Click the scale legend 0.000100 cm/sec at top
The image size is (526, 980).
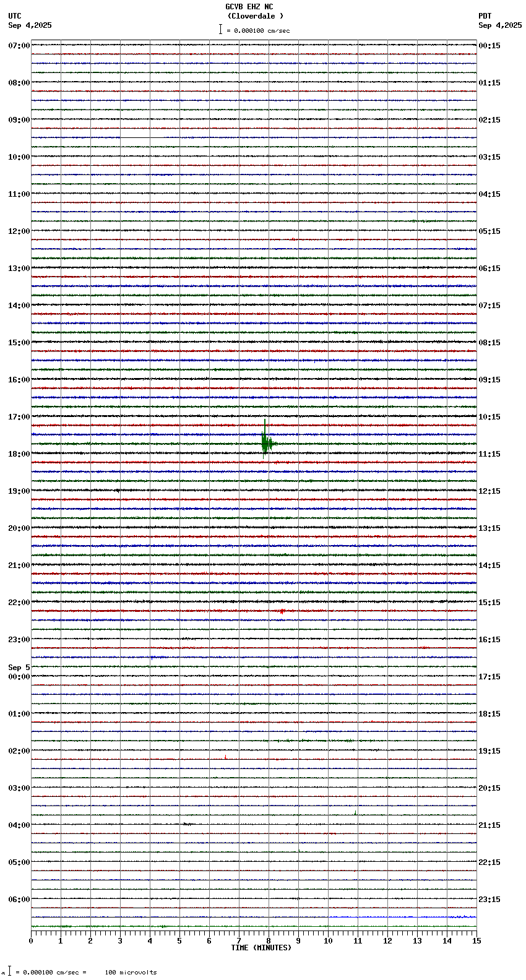click(254, 30)
